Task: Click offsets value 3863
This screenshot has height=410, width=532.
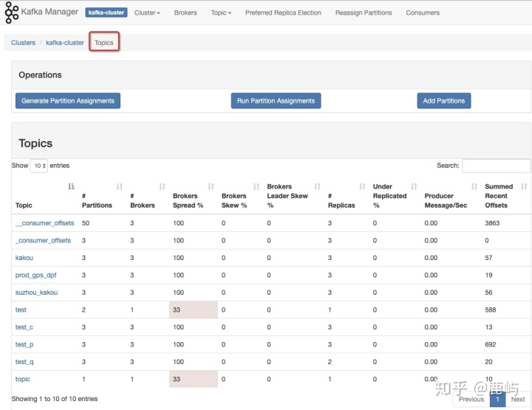Action: tap(492, 223)
